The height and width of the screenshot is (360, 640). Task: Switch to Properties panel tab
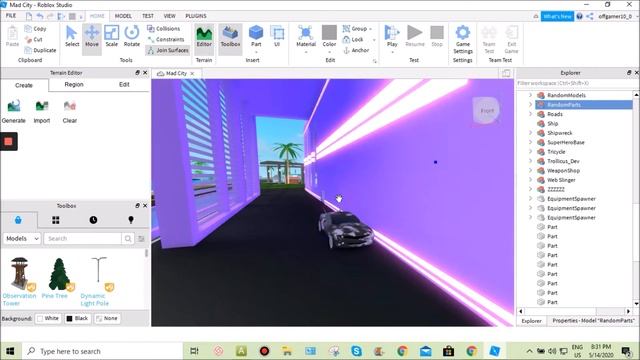point(593,320)
